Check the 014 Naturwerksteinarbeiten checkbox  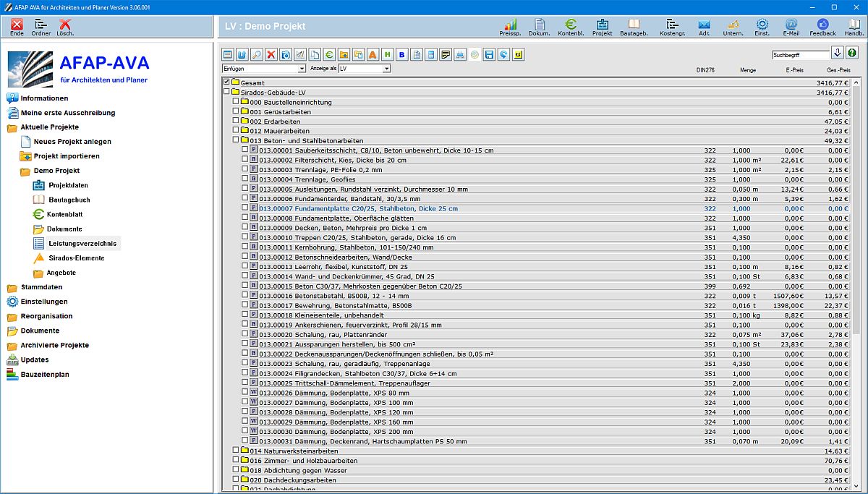[235, 450]
